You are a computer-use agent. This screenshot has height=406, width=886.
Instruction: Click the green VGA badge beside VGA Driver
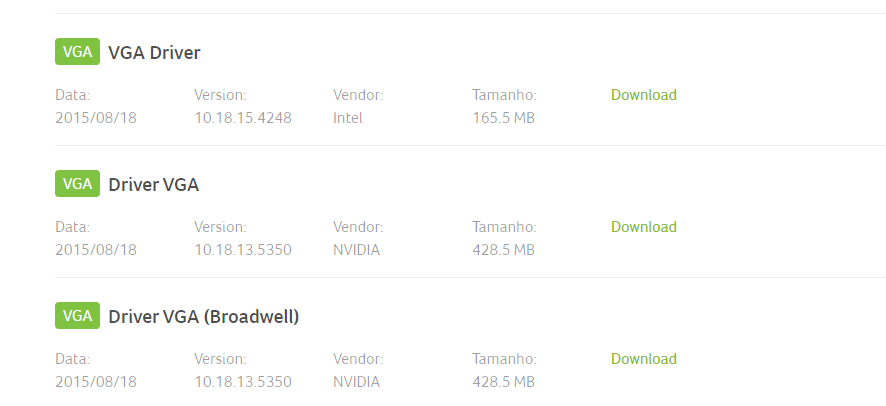click(x=77, y=51)
